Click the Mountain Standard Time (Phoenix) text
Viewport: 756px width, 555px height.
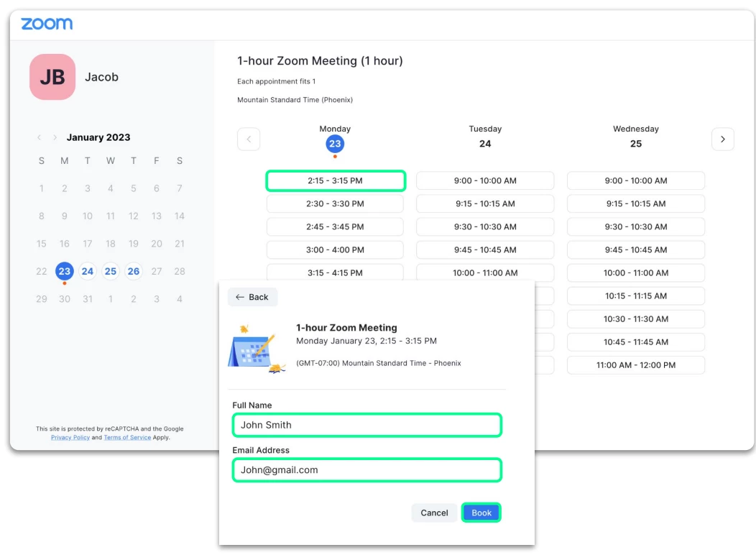[x=295, y=100]
